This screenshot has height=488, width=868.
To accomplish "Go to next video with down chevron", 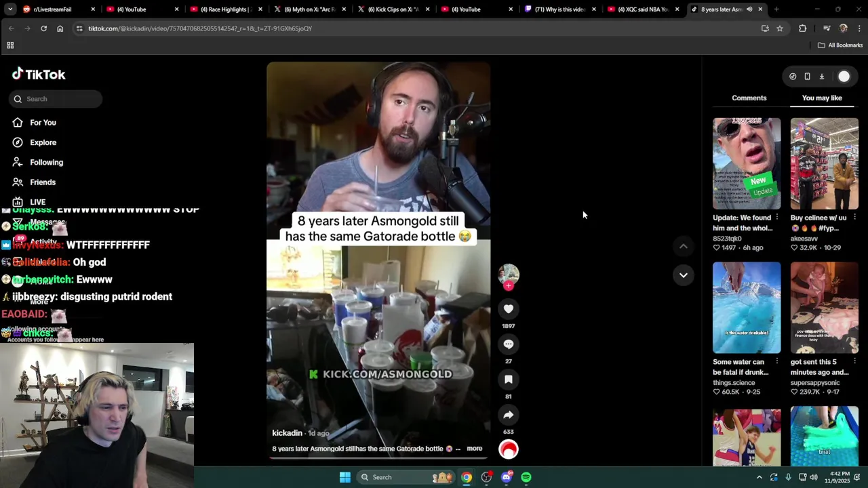I will tap(684, 275).
